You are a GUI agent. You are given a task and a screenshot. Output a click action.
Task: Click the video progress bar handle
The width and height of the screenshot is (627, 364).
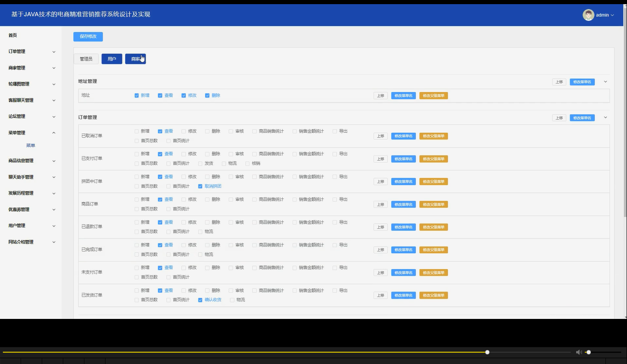(487, 352)
